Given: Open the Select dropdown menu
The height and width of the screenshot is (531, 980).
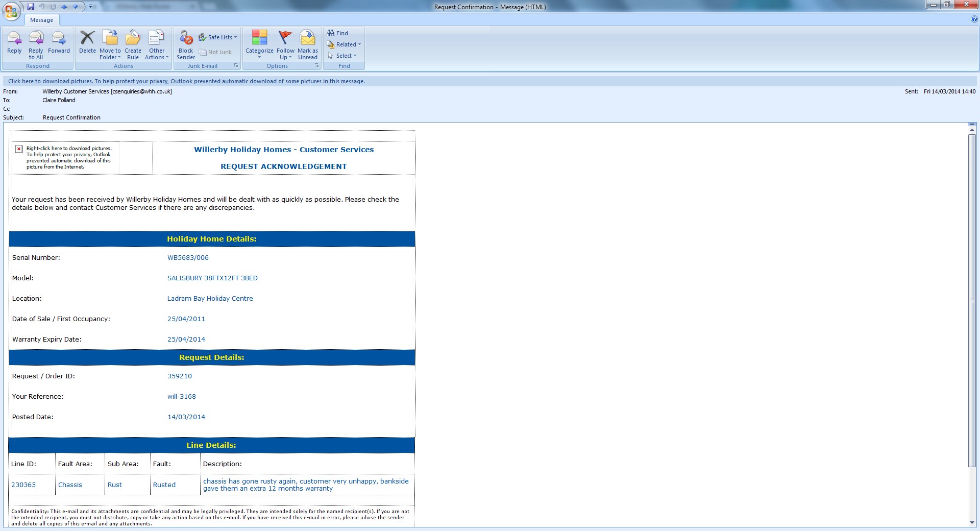Looking at the screenshot, I should [342, 56].
